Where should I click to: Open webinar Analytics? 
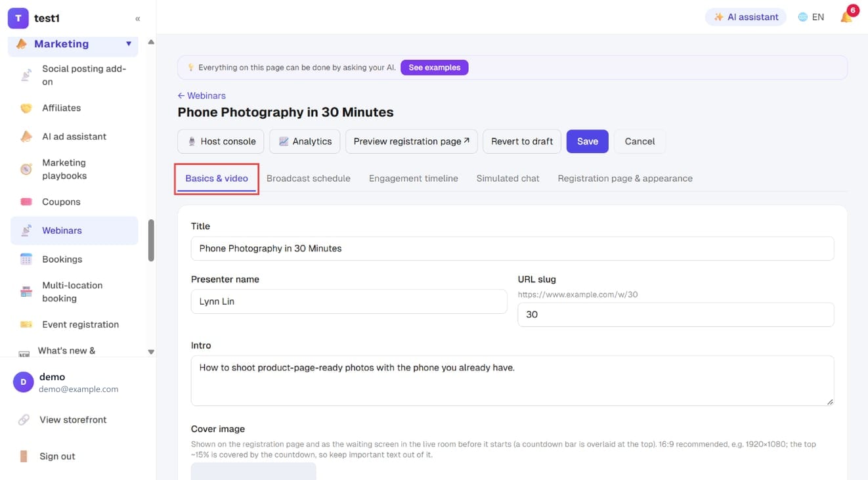305,141
